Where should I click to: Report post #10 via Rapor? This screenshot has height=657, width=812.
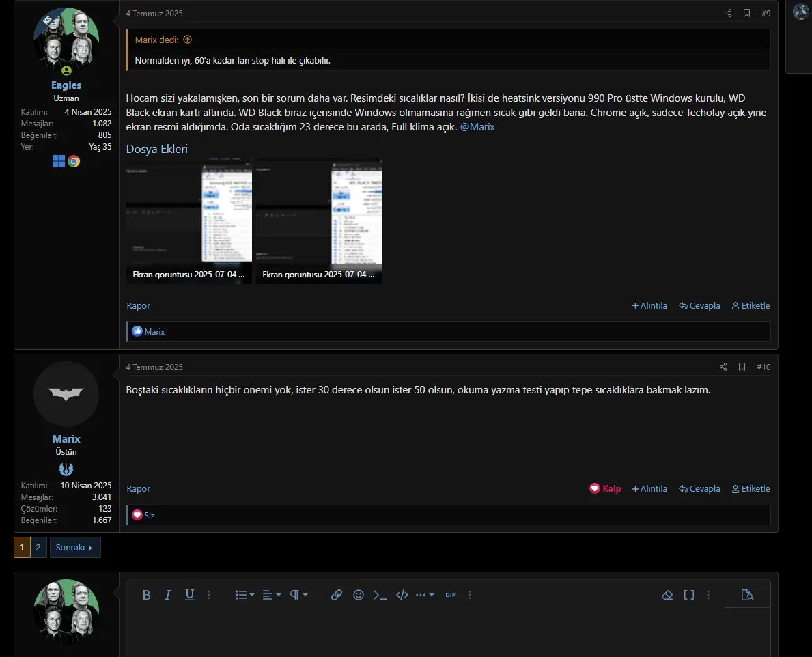[x=138, y=488]
